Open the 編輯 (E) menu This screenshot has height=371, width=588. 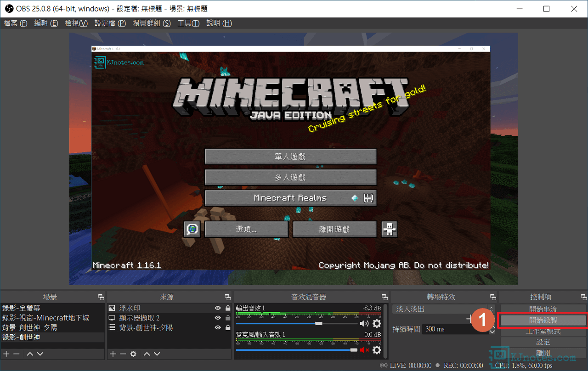46,23
